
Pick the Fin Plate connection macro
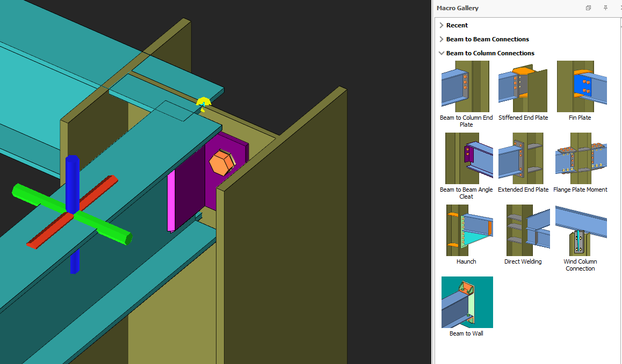581,86
